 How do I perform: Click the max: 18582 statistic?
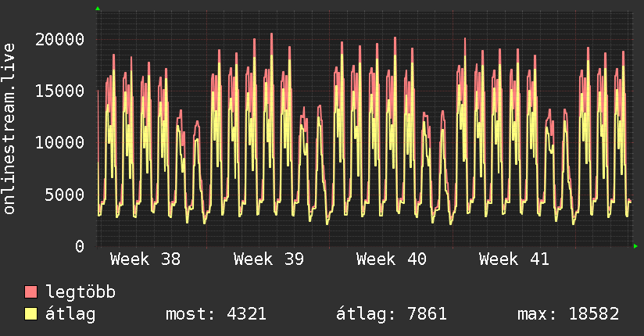coord(568,314)
